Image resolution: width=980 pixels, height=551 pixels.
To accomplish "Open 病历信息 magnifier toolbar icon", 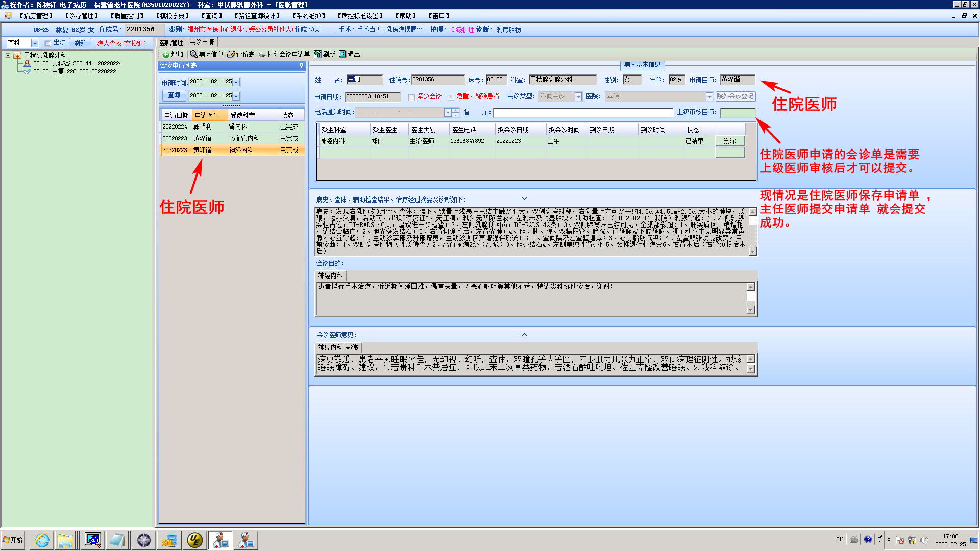I will click(193, 54).
